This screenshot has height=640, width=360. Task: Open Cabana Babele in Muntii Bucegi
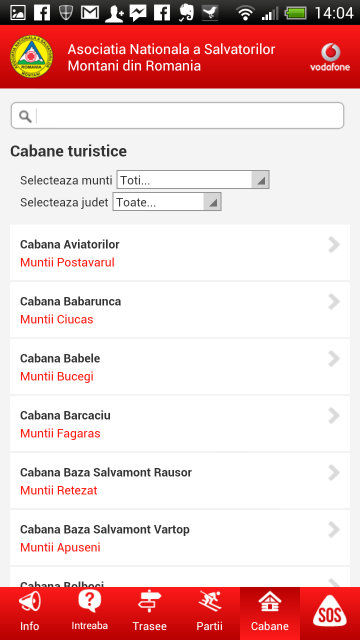point(180,367)
